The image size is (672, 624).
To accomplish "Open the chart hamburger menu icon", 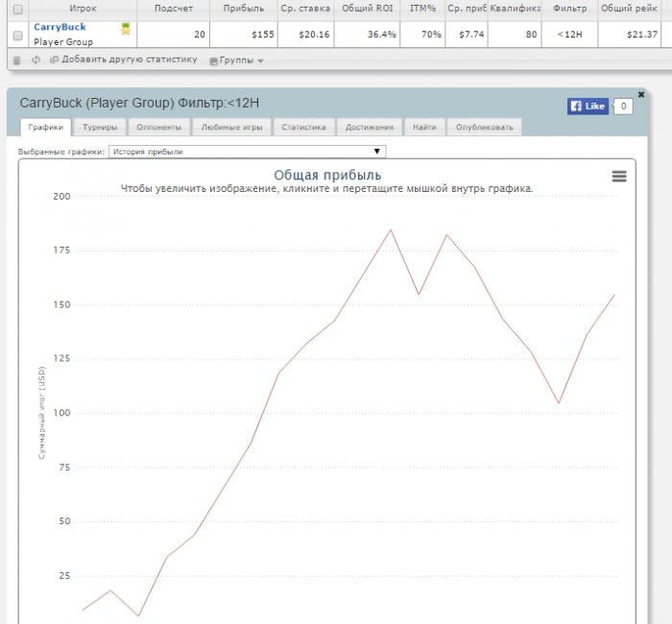I will 619,176.
